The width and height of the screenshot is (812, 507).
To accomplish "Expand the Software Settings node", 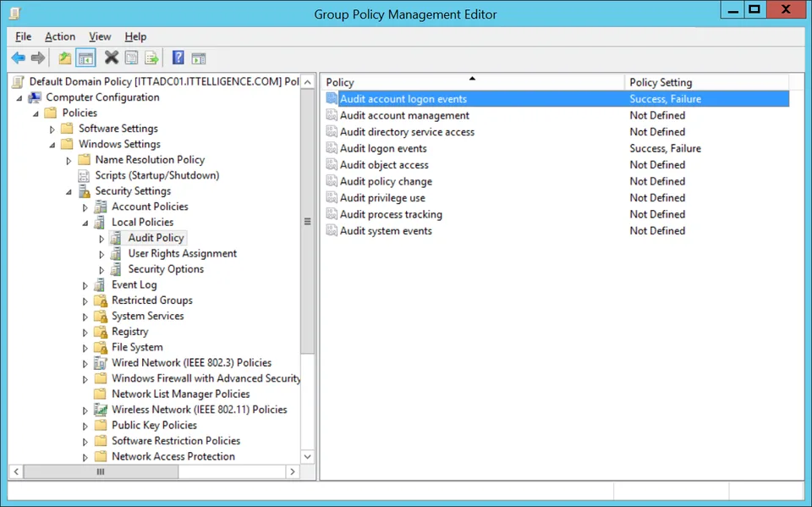I will [x=52, y=130].
